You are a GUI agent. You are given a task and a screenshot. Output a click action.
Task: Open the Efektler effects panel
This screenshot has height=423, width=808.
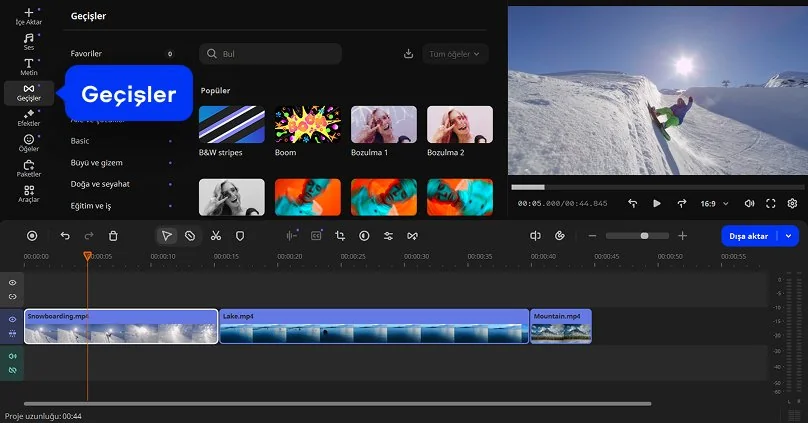click(28, 118)
